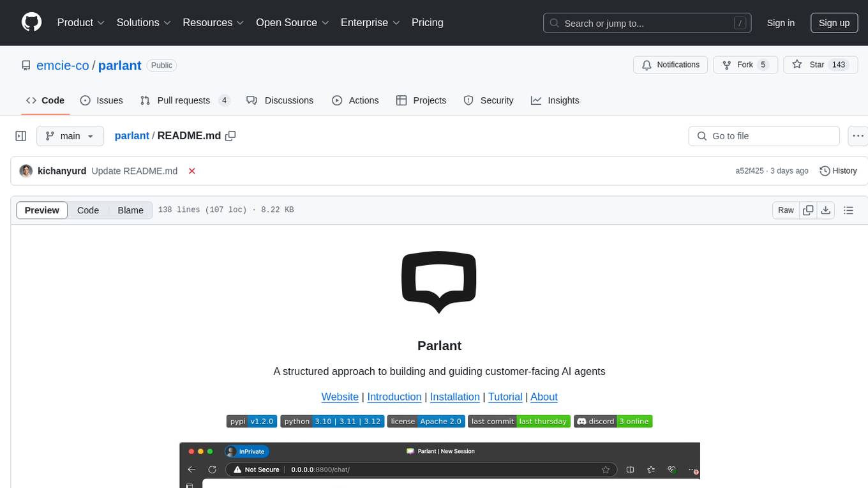Screen dimensions: 868x488
Task: Open the Introduction link
Action: (394, 397)
